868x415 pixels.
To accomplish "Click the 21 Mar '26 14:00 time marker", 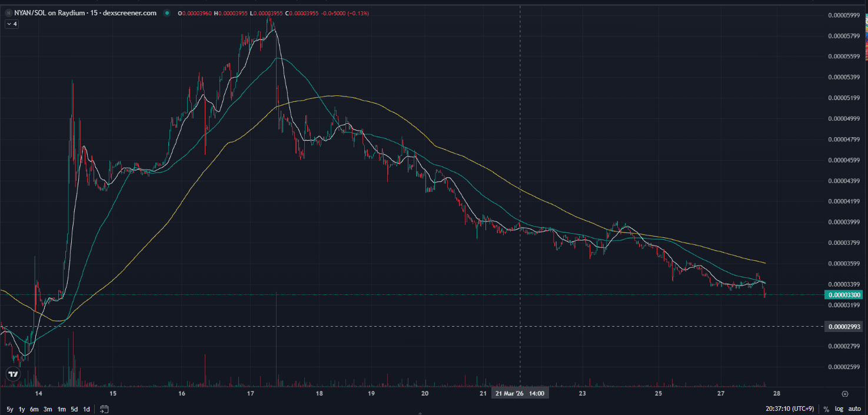I will tap(520, 393).
